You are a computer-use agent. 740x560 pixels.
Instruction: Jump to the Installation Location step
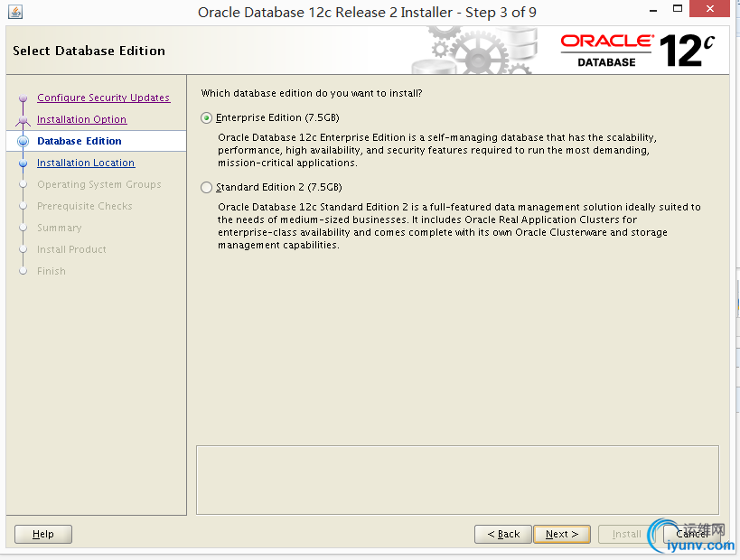86,163
